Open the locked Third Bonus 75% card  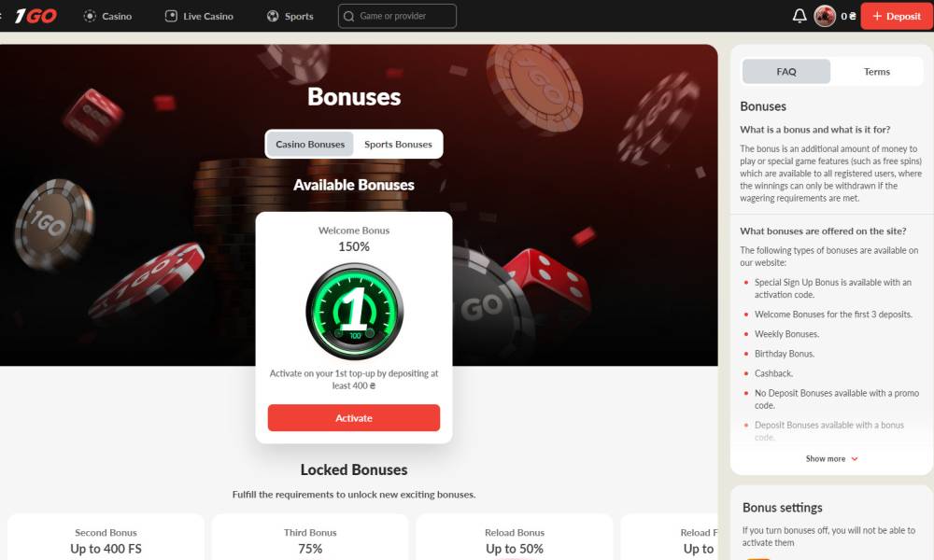(x=310, y=538)
